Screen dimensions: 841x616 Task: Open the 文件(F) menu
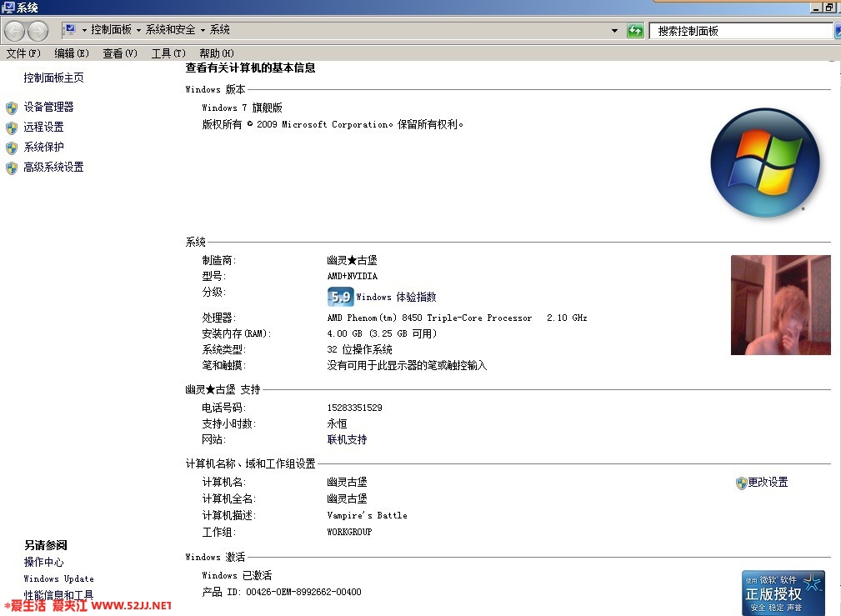pos(23,53)
